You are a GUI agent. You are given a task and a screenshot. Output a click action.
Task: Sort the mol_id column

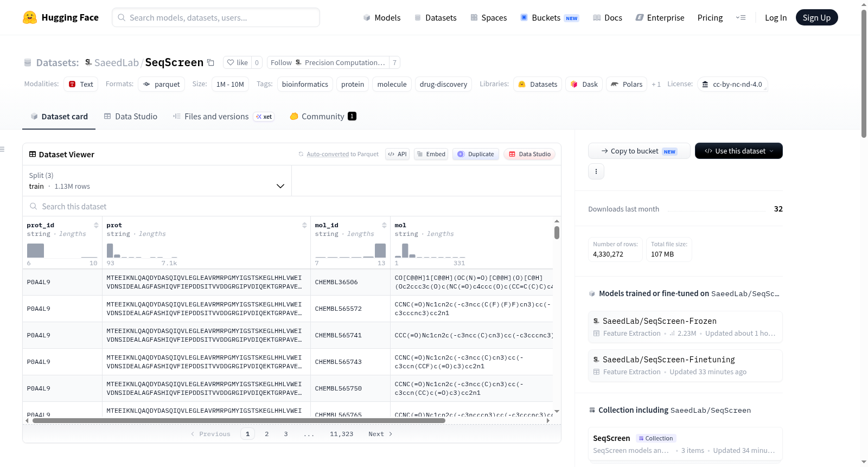[384, 225]
